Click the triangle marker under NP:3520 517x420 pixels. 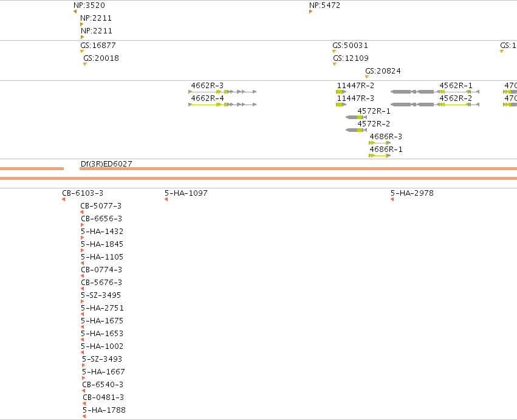75,12
